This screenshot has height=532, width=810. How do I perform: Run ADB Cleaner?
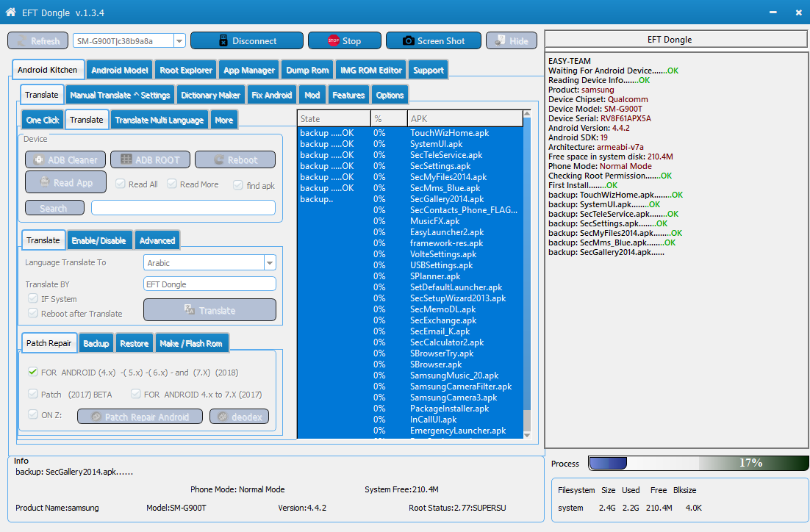click(65, 159)
